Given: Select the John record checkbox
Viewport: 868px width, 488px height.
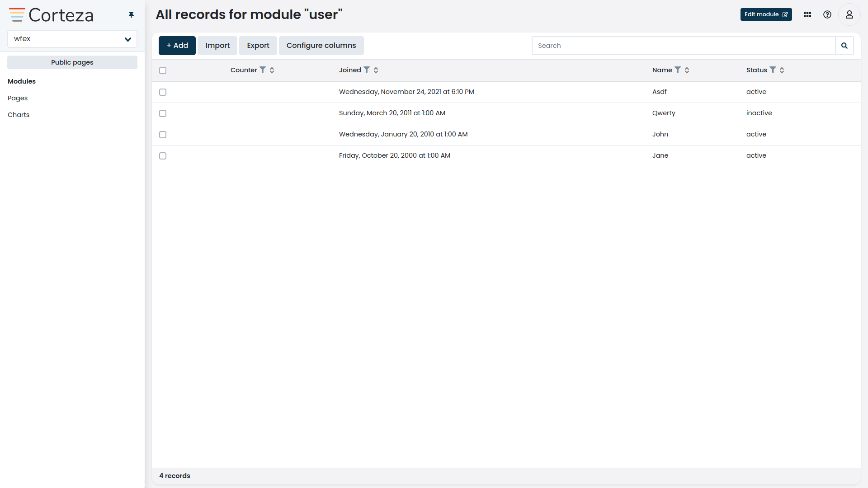Looking at the screenshot, I should (163, 135).
